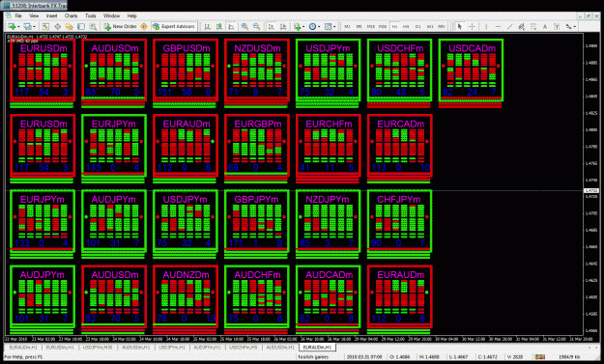Expand the Templates dropdown arrow
Viewport: 604px width, 364px height.
coord(334,26)
